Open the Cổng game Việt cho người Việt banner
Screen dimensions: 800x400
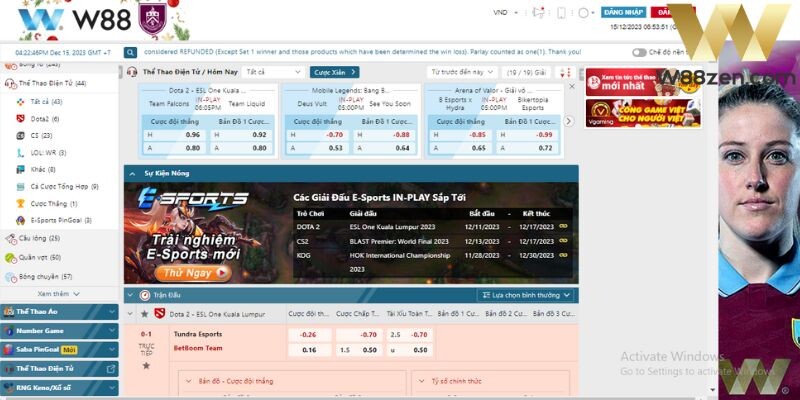coord(643,113)
